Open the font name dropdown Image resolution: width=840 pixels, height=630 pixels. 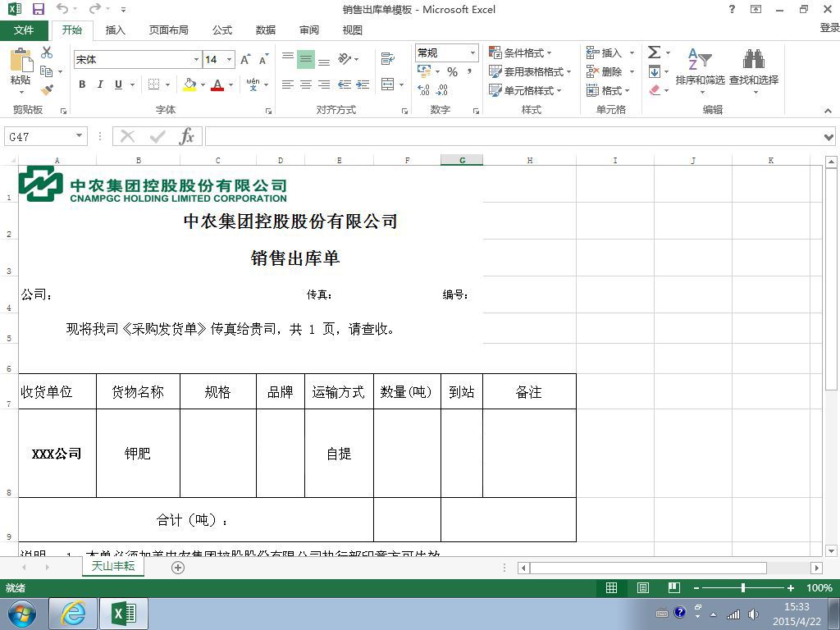tap(196, 59)
